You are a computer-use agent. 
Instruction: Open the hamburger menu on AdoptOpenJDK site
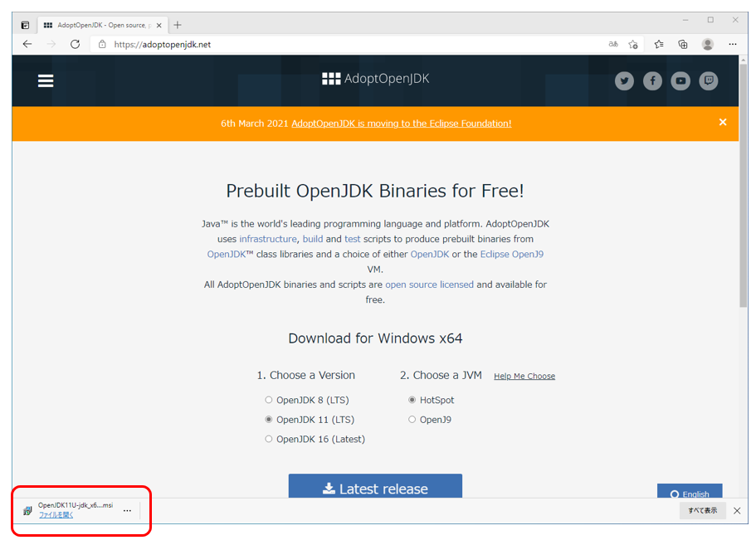tap(46, 81)
